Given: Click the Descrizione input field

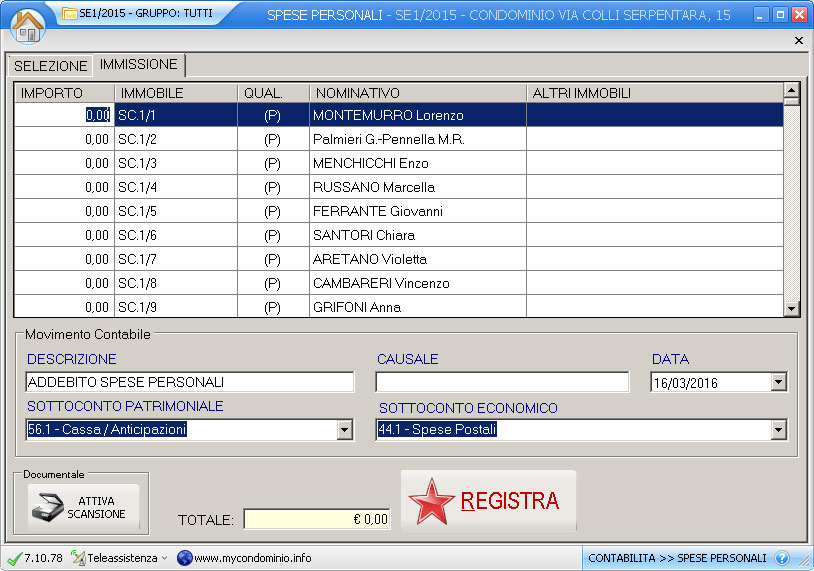Looking at the screenshot, I should [189, 382].
